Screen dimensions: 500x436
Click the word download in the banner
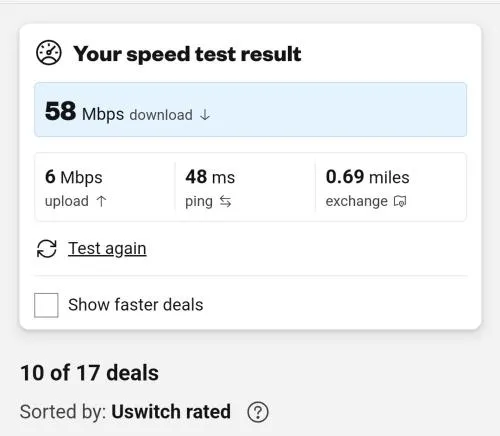161,115
